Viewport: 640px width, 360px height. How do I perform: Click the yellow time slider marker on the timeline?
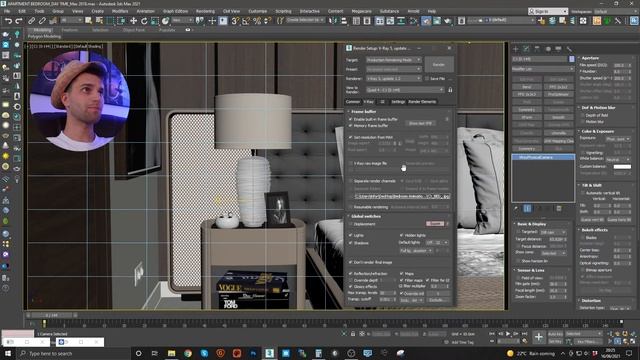(44, 324)
